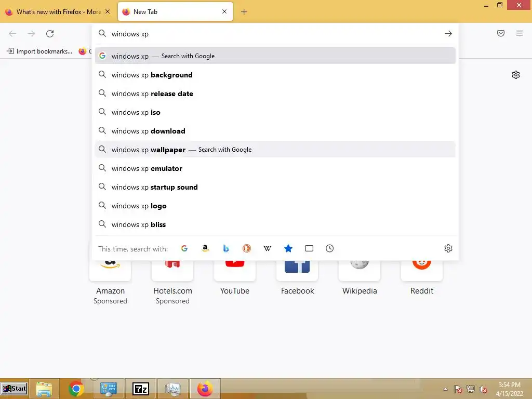Image resolution: width=532 pixels, height=399 pixels.
Task: Click in the address bar text field
Action: pyautogui.click(x=275, y=34)
